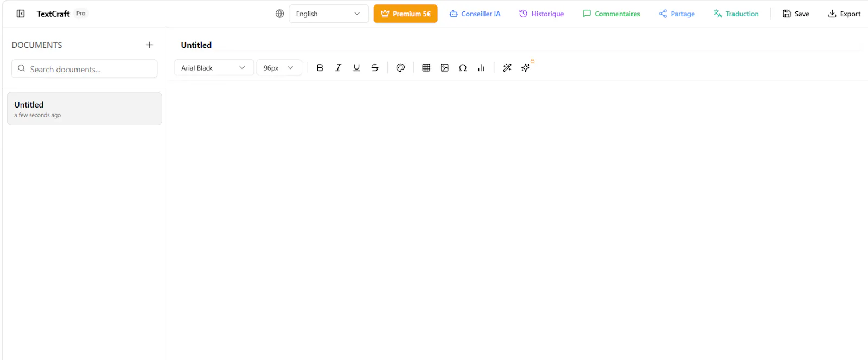Insert a table
868x360 pixels.
point(426,68)
